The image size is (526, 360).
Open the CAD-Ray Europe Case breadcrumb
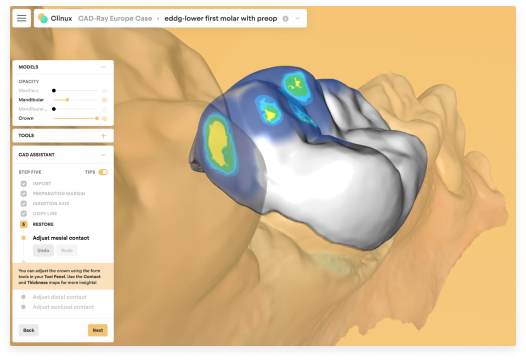[x=115, y=18]
